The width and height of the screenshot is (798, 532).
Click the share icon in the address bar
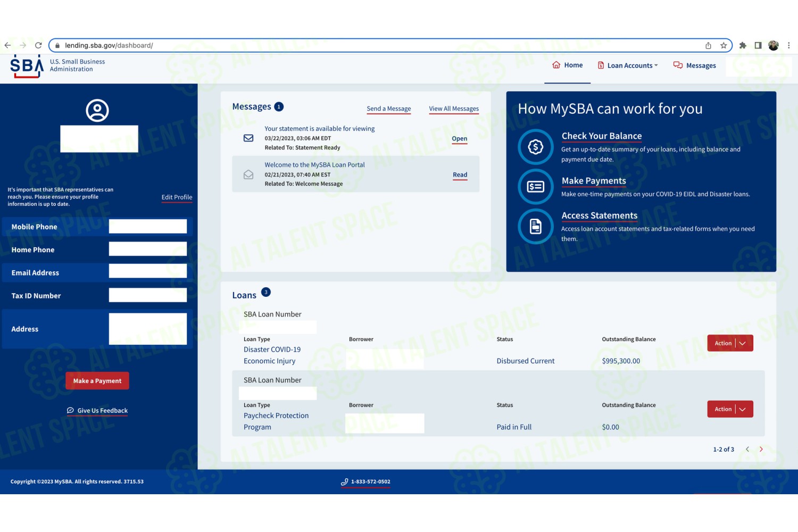coord(708,45)
